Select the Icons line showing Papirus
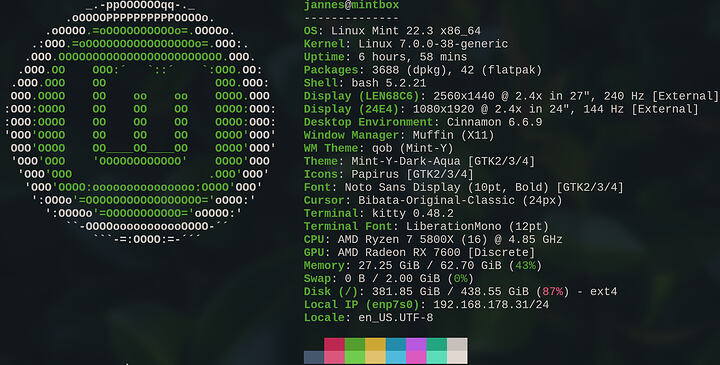The width and height of the screenshot is (720, 365). 388,174
